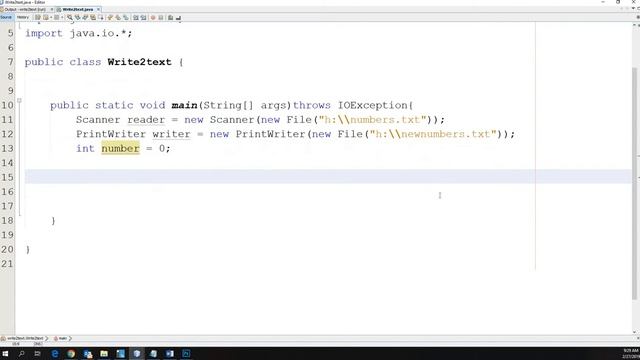Click the Back navigation toolbar icon
The width and height of the screenshot is (640, 360).
click(x=46, y=18)
